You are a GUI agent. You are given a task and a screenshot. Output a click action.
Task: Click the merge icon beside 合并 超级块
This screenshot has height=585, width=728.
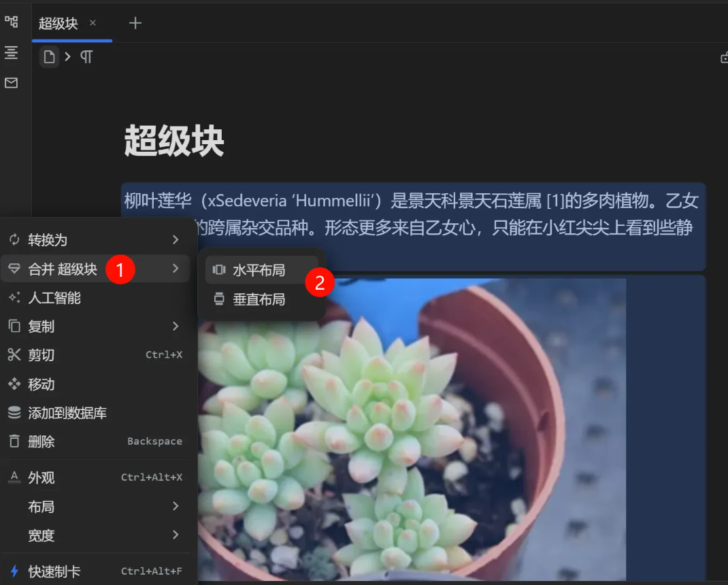pos(14,269)
